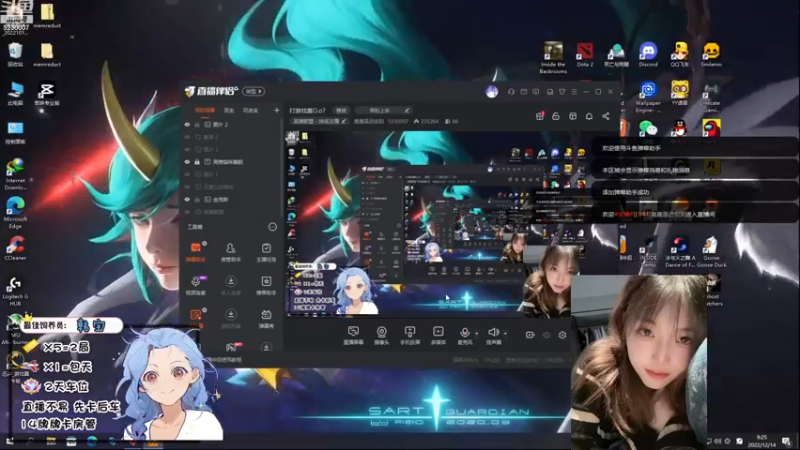
Task: Toggle the preview eye icon beside settings gear
Action: coord(546,335)
